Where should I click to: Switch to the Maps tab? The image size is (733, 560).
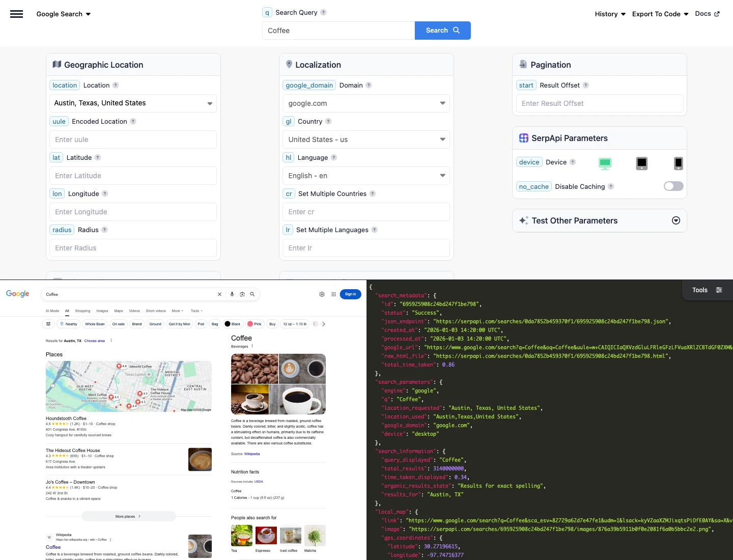pos(119,311)
